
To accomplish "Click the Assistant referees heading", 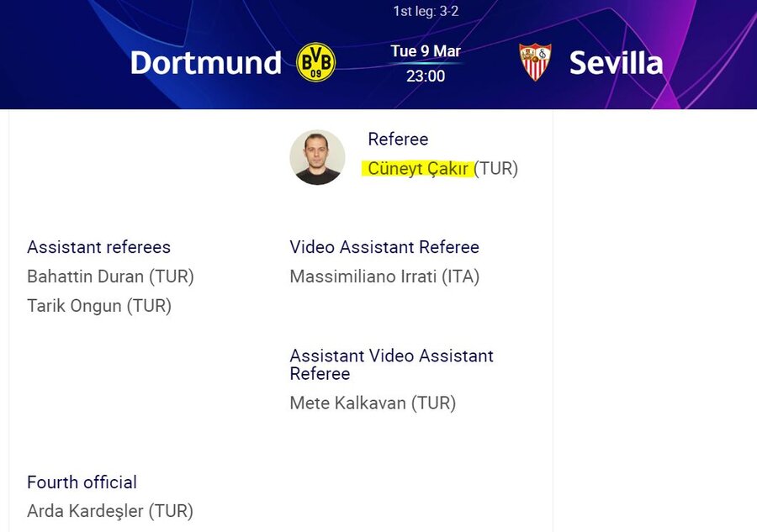I will (98, 247).
